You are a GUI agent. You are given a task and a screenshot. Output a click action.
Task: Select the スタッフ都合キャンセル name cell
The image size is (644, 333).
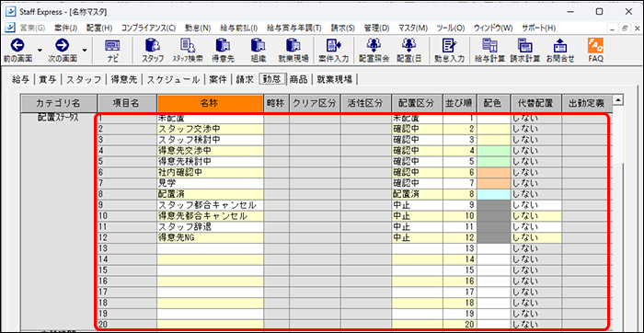click(x=210, y=204)
